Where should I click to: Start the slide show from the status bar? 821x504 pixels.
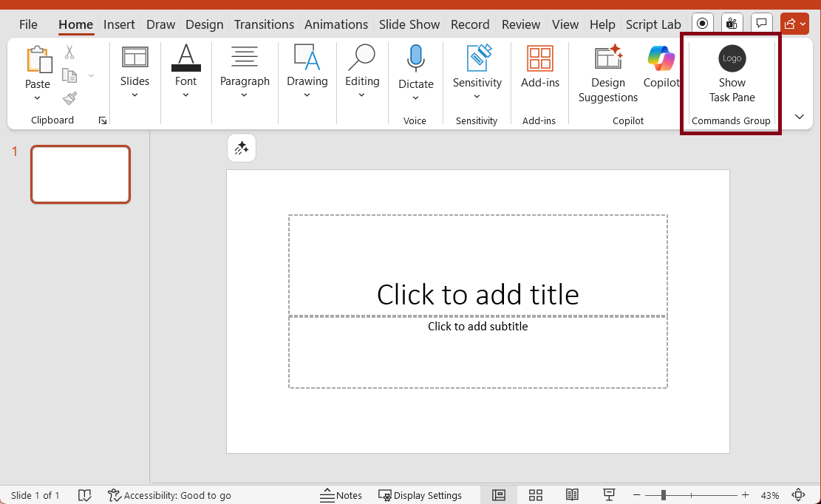[x=608, y=494]
